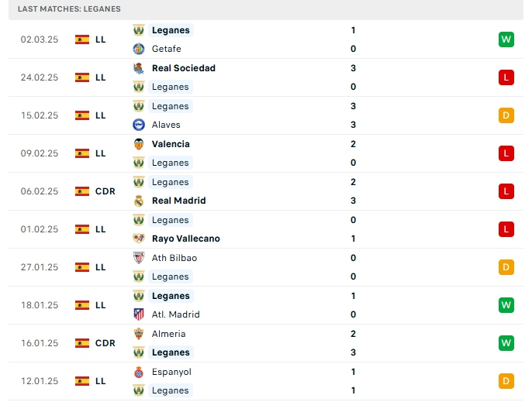Screen dimensions: 532x402
Task: Click the Rayo Vallecano crest icon
Action: coord(138,239)
